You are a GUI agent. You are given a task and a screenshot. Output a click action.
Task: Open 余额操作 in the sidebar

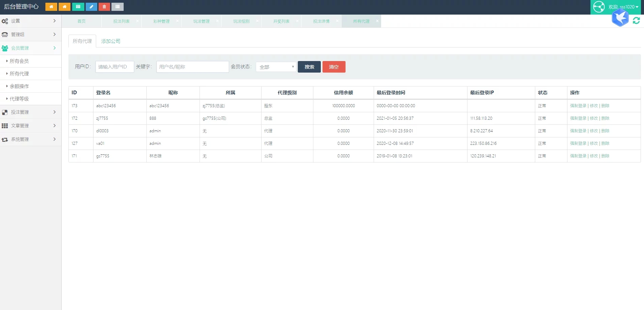pos(19,86)
